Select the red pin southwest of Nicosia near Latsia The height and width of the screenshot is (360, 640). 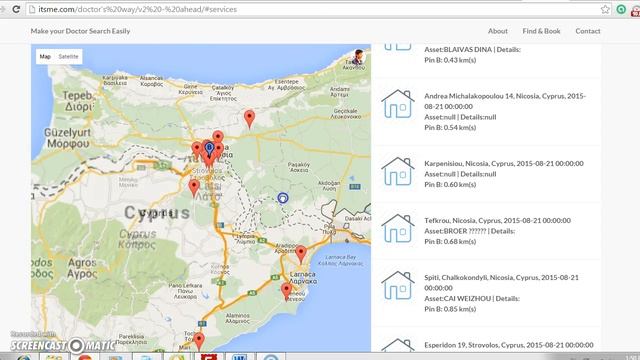coord(194,188)
